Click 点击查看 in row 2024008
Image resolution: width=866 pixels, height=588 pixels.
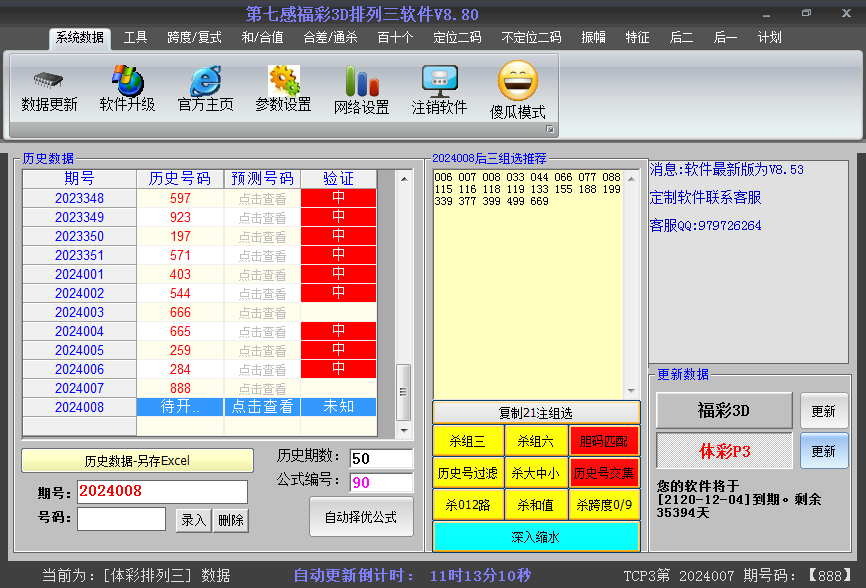tap(262, 407)
